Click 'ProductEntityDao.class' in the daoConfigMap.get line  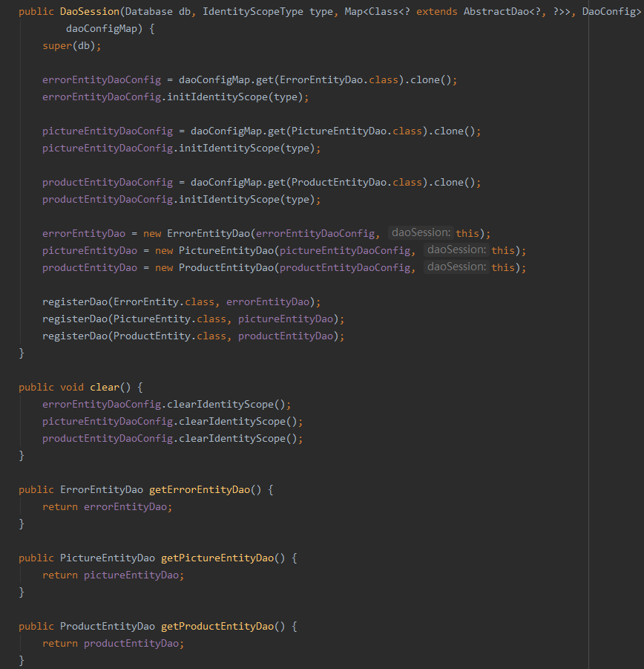point(357,182)
